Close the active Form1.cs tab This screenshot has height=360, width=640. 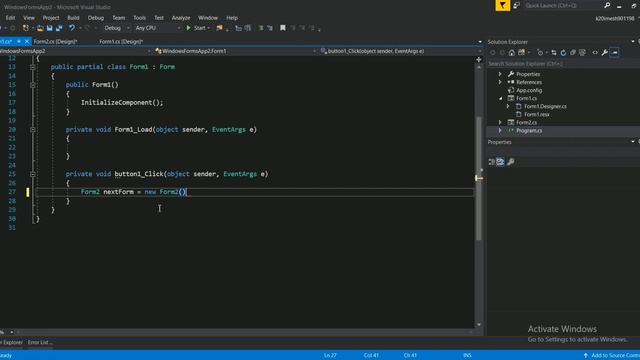(27, 42)
